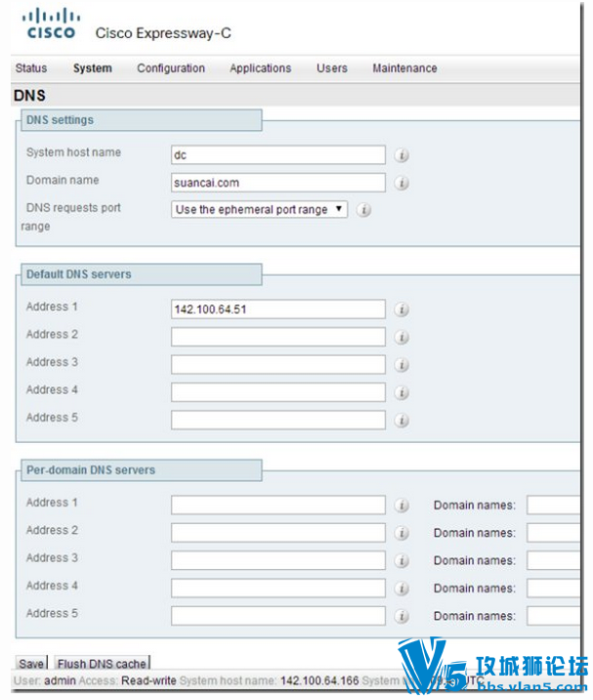Click the Save button

pyautogui.click(x=31, y=663)
